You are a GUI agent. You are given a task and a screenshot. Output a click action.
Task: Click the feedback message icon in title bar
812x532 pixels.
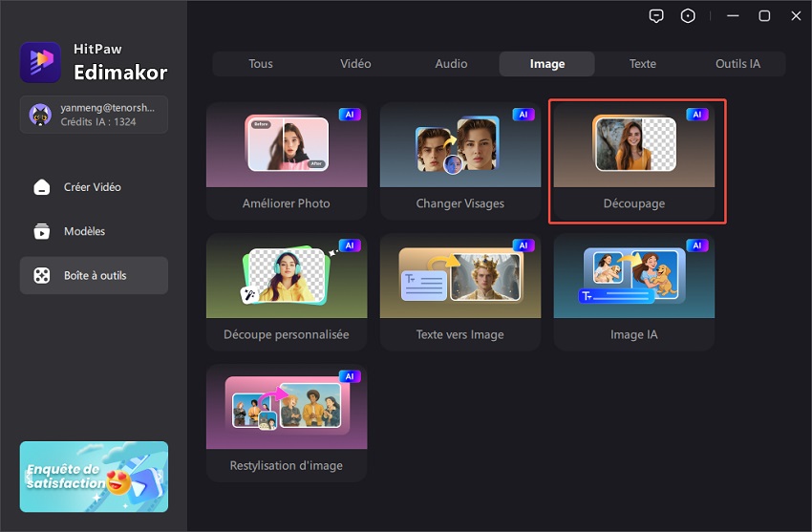point(655,16)
